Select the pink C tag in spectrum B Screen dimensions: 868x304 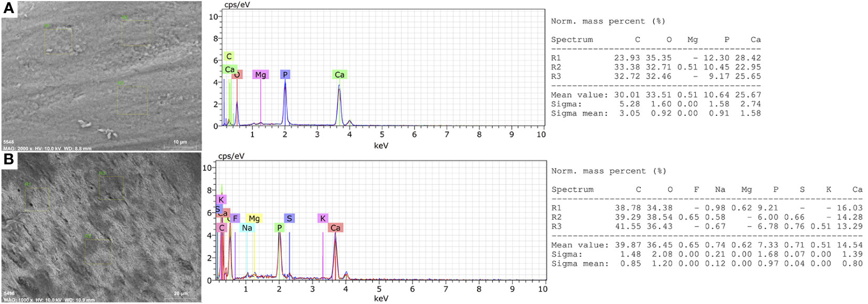coord(221,227)
